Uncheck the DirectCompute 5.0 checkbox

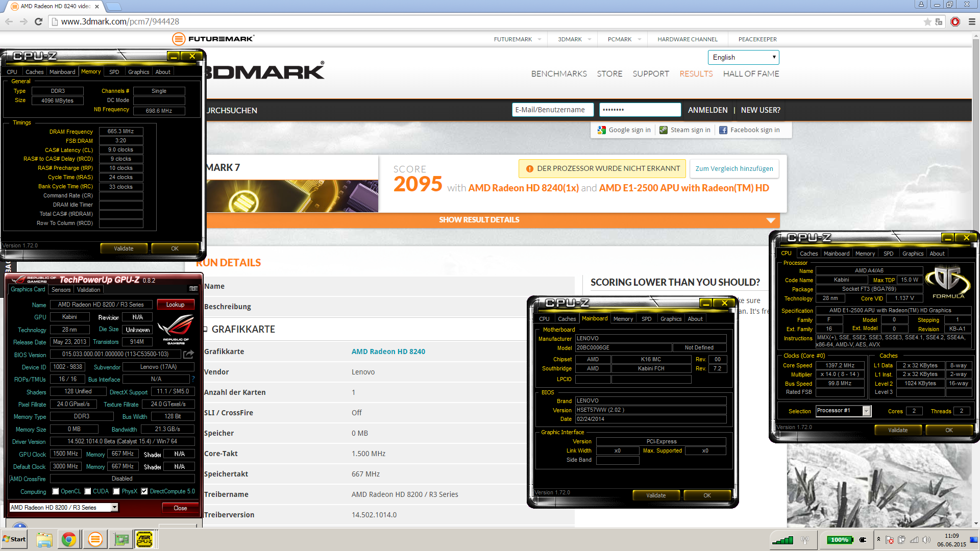[x=144, y=491]
